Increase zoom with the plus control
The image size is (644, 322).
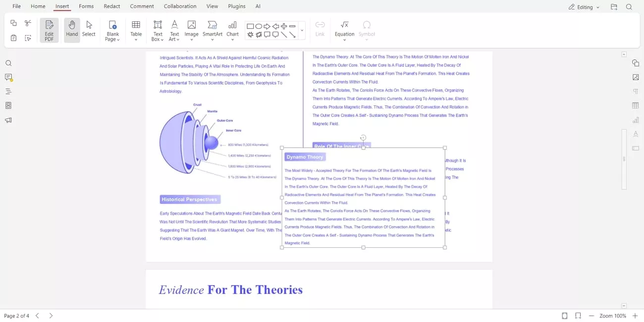(635, 316)
